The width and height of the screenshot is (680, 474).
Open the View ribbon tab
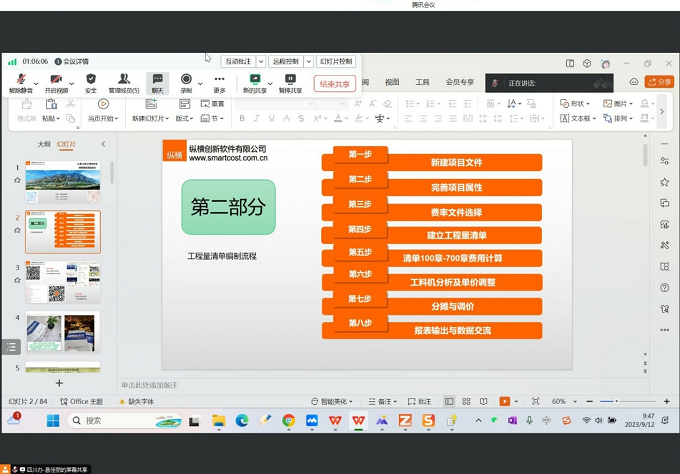392,82
